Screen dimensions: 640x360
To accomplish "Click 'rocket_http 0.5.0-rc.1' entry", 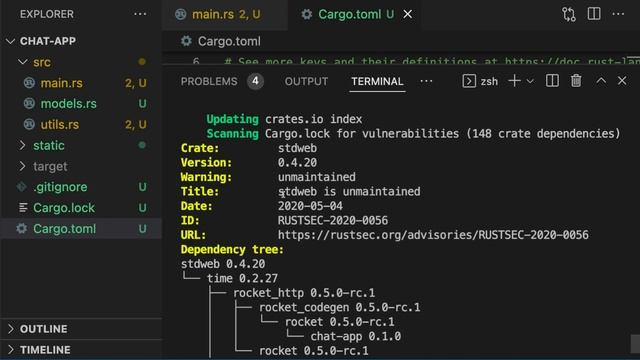I will pos(304,293).
